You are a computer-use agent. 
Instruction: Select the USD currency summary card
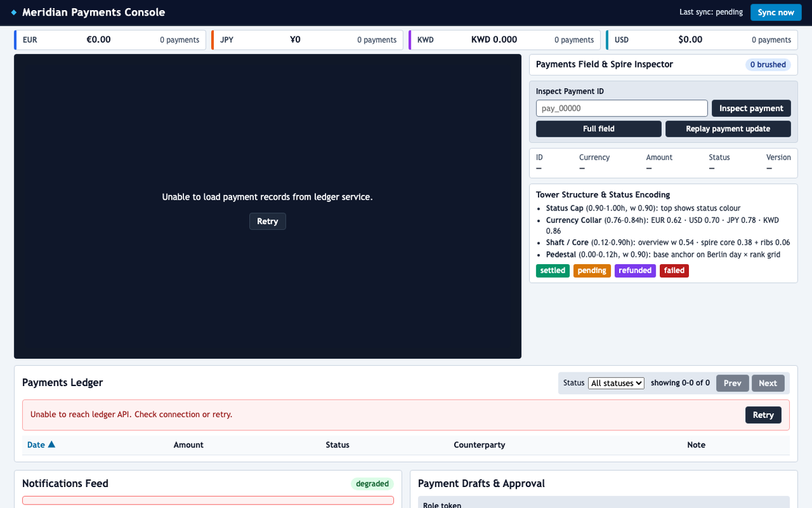click(702, 40)
